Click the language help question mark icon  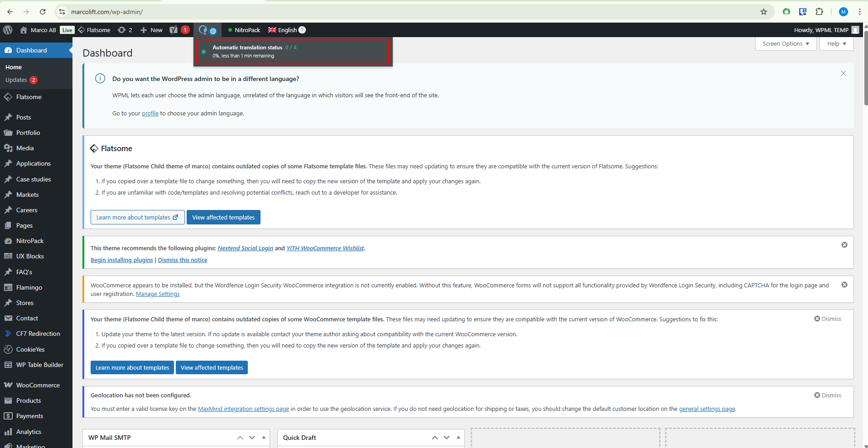302,30
